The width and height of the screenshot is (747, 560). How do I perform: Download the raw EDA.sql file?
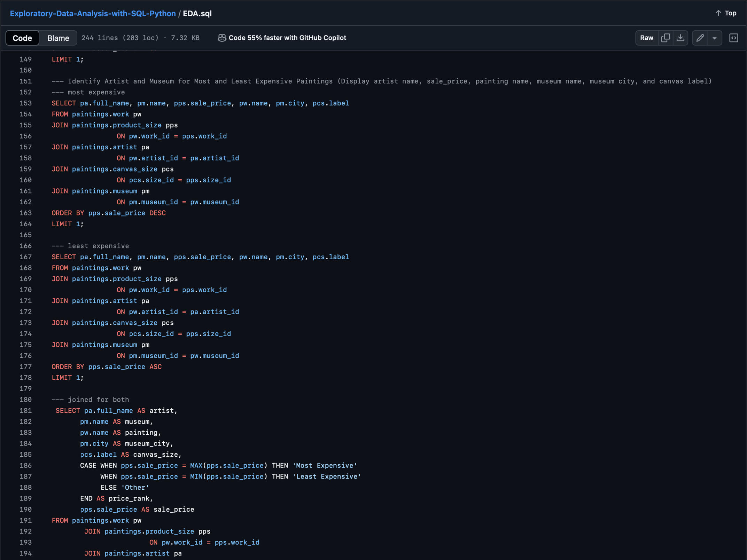click(x=680, y=38)
